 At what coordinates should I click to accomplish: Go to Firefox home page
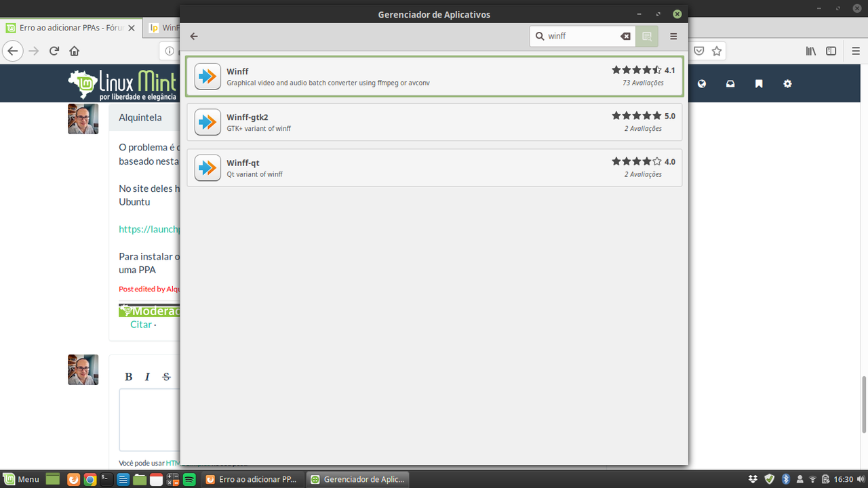pyautogui.click(x=75, y=51)
